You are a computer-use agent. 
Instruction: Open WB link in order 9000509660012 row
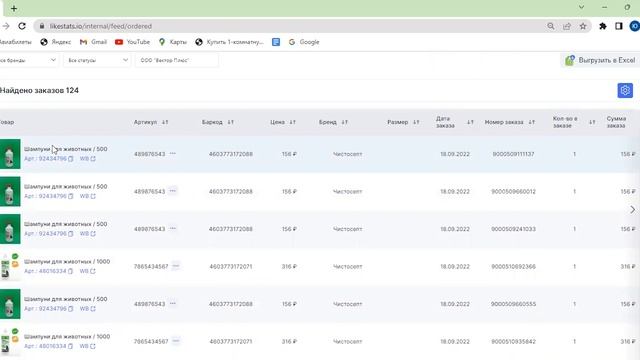pyautogui.click(x=87, y=196)
